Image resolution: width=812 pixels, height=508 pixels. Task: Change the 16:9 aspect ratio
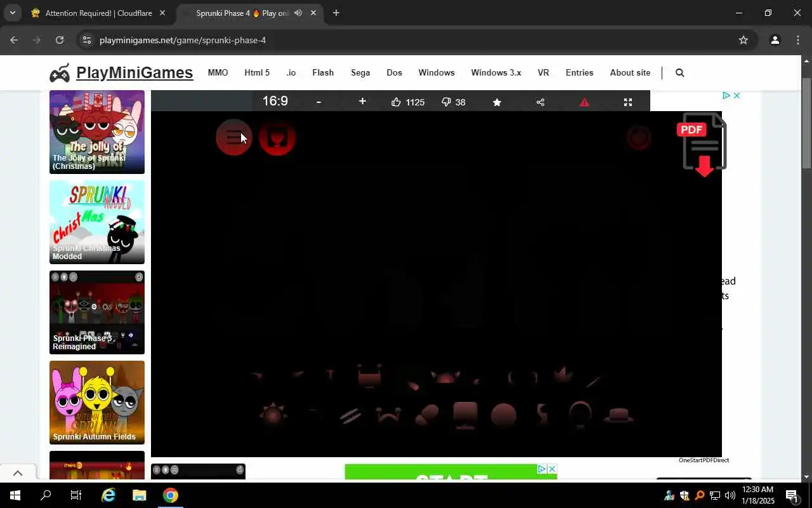tap(275, 101)
